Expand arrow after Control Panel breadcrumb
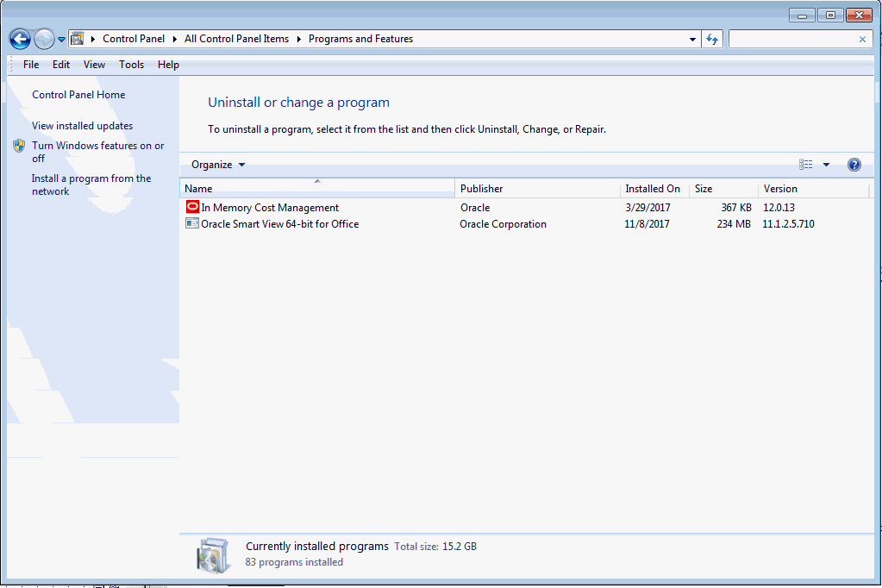 (174, 39)
